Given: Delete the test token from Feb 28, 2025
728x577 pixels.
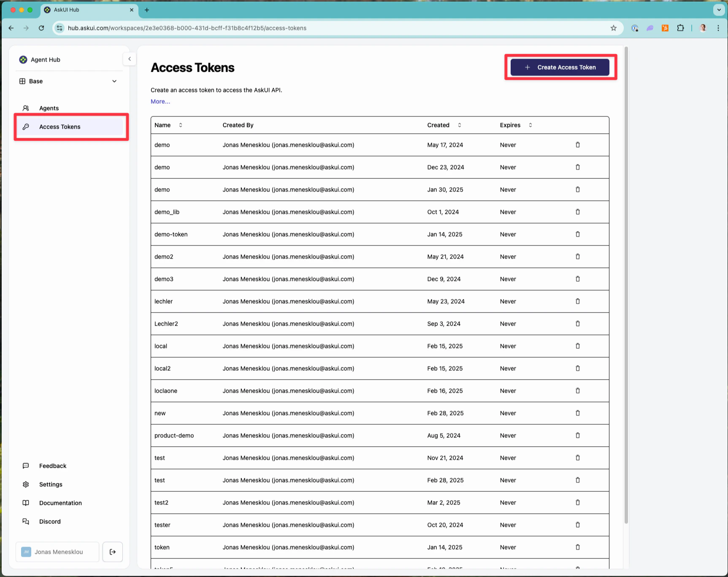Looking at the screenshot, I should [x=578, y=480].
